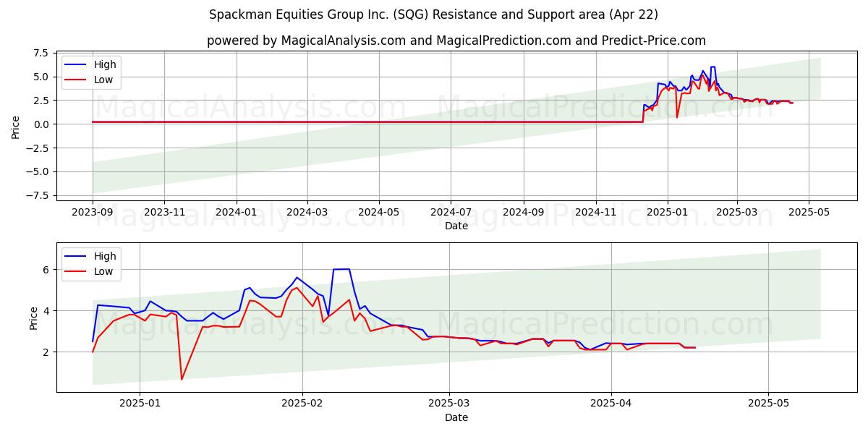The width and height of the screenshot is (868, 434).
Task: Click the '2024-03' date label on top axis
Action: [307, 212]
